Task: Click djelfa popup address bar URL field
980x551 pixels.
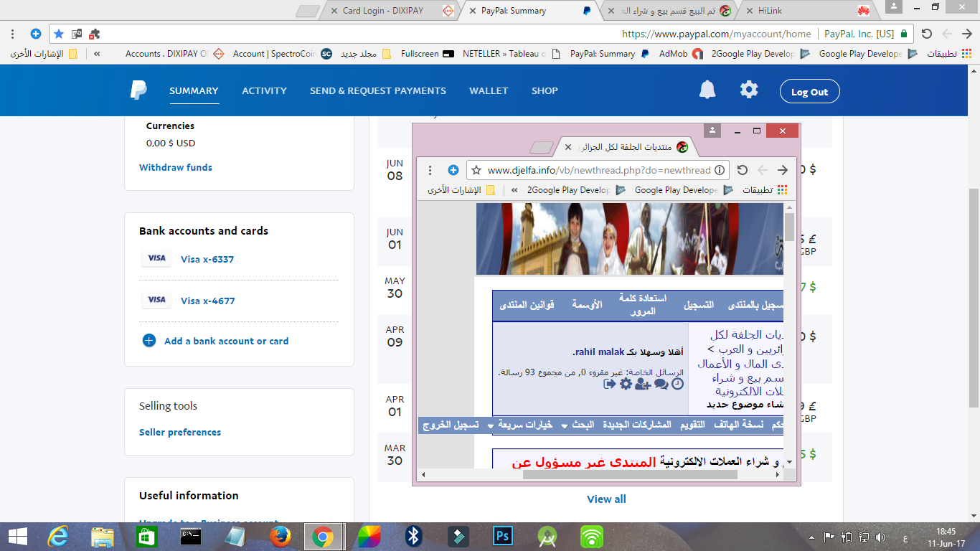Action: tap(598, 170)
